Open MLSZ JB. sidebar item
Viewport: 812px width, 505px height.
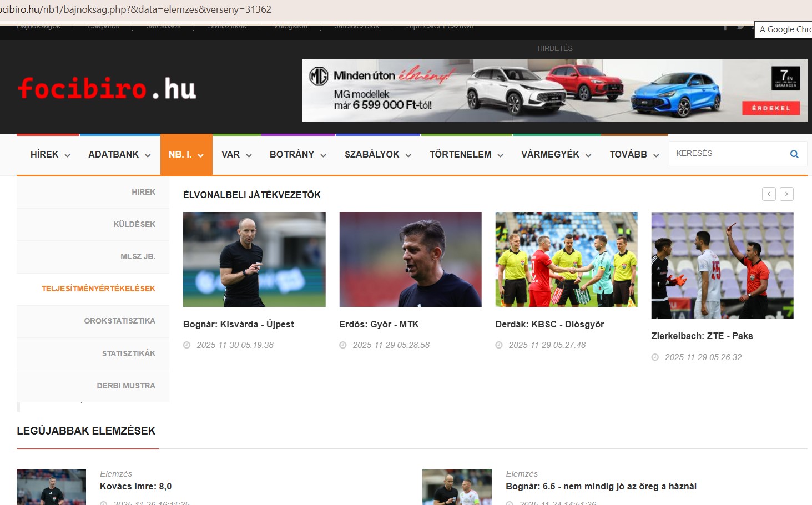(x=138, y=256)
